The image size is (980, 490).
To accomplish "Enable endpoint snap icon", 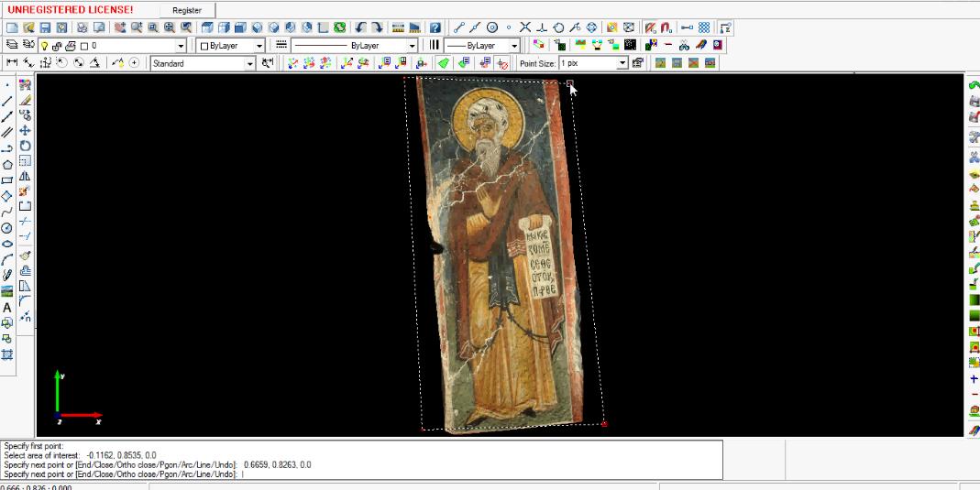I will 458,27.
